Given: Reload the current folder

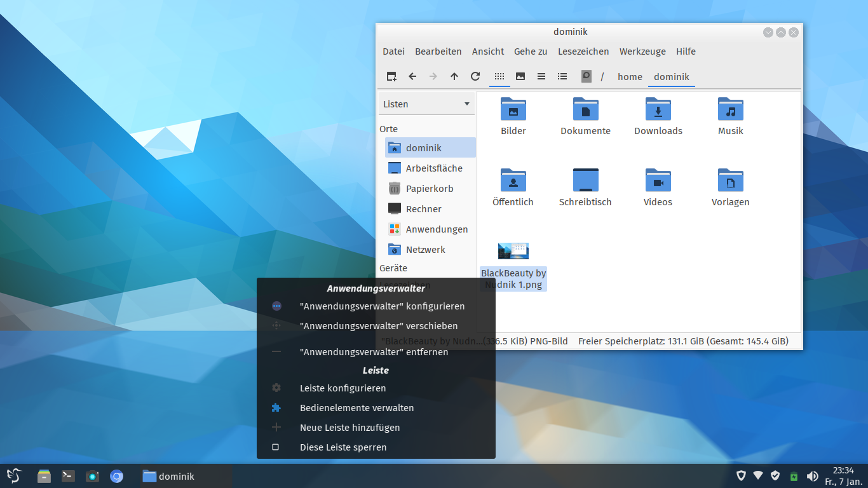Looking at the screenshot, I should (x=475, y=76).
